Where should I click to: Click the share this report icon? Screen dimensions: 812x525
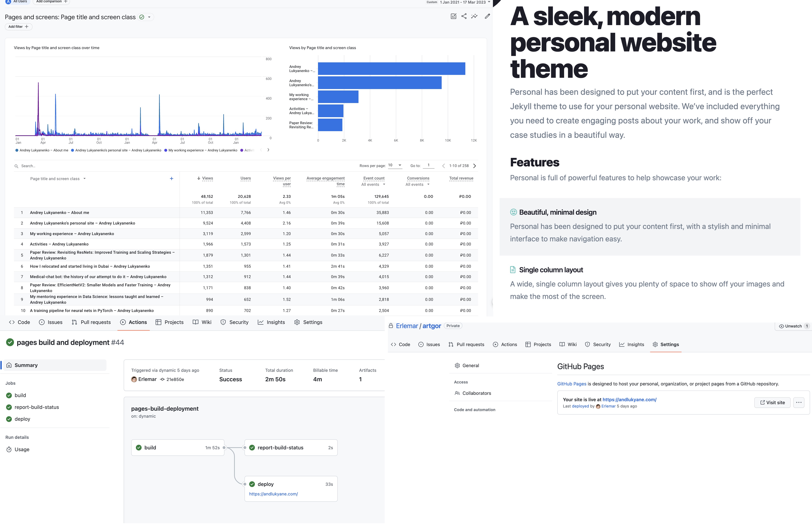pyautogui.click(x=464, y=16)
